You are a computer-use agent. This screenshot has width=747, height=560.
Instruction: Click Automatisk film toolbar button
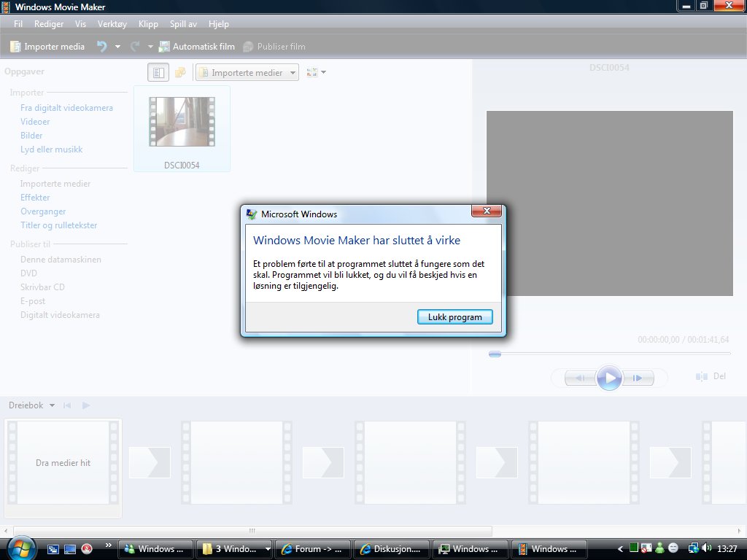click(x=197, y=47)
